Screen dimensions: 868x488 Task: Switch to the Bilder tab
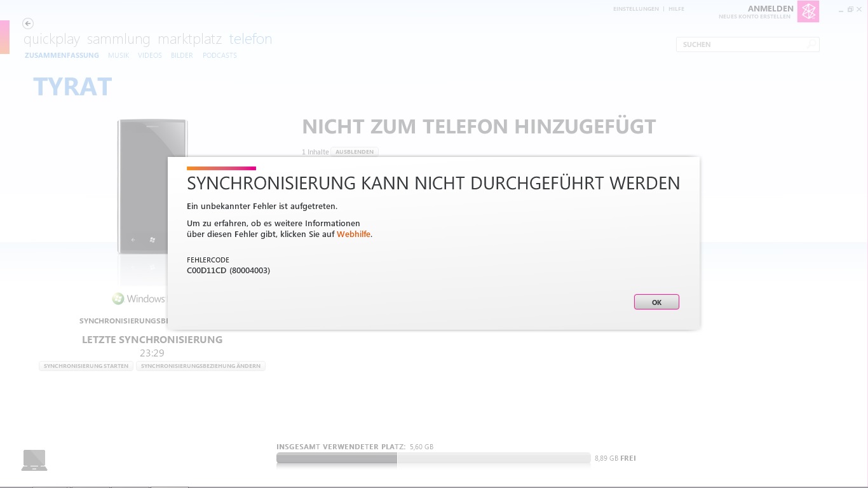182,55
